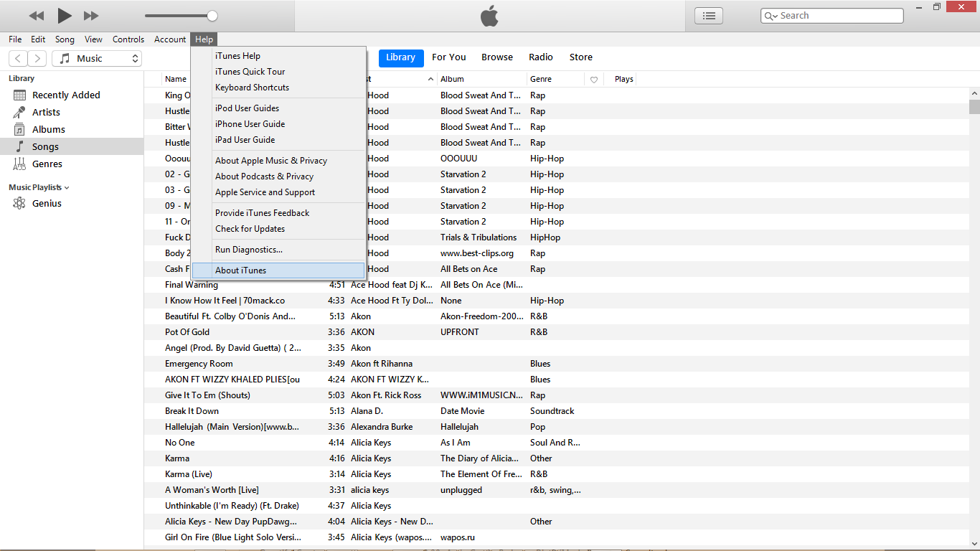The width and height of the screenshot is (980, 551).
Task: Select the song No One
Action: click(180, 443)
